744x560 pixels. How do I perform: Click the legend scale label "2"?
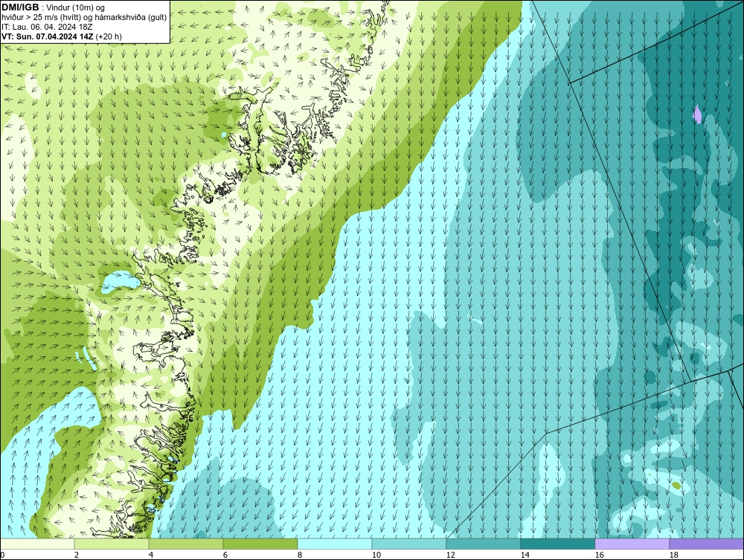tap(77, 555)
